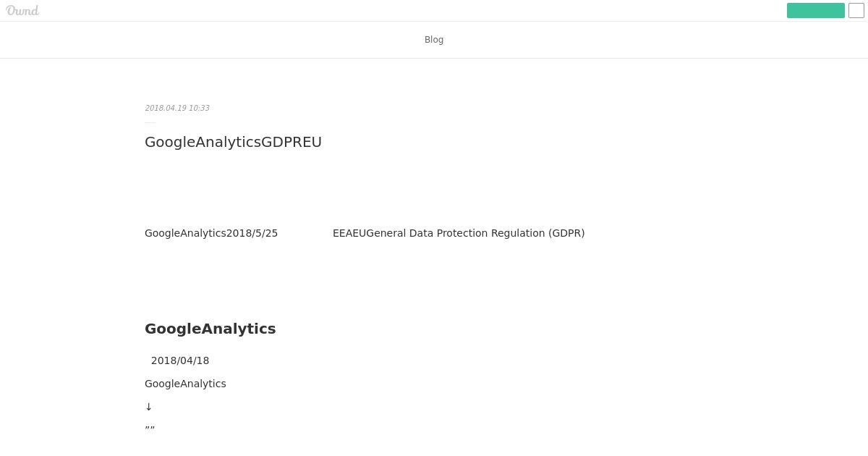This screenshot has width=868, height=456.
Task: Click the bold GoogleAnalytics section heading
Action: tap(210, 329)
